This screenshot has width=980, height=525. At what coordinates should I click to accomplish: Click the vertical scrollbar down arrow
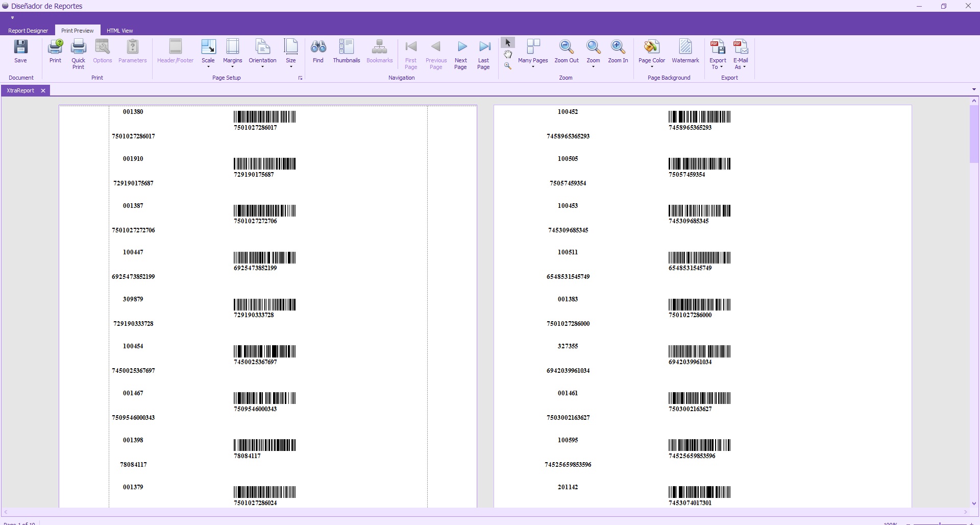(974, 504)
